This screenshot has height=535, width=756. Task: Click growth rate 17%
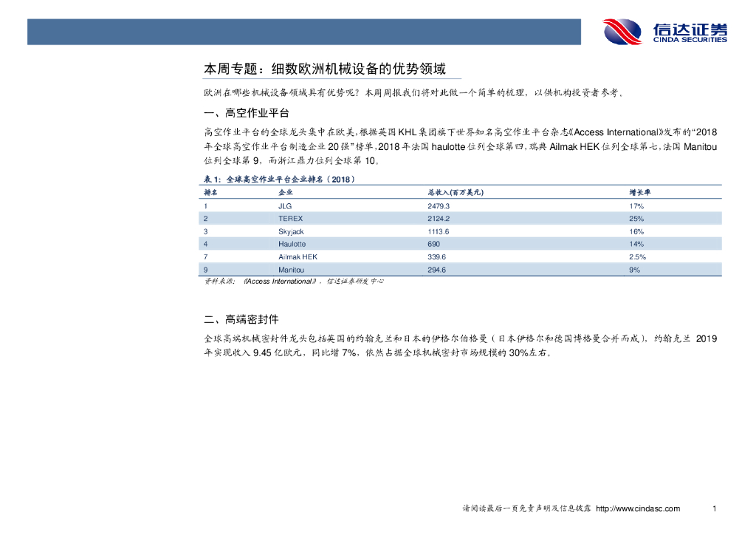(x=636, y=206)
